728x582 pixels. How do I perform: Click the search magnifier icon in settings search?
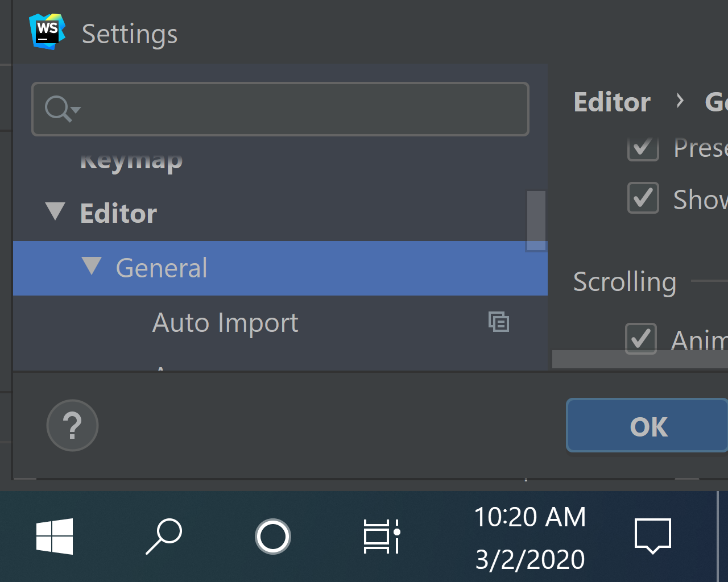click(x=62, y=109)
